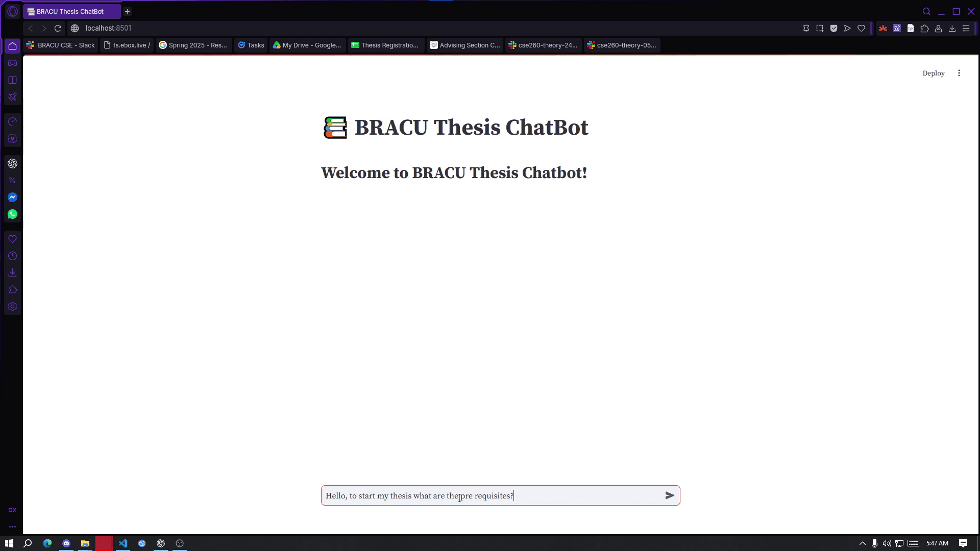Screen dimensions: 980x551
Task: Click the ad blocker shield icon
Action: (x=834, y=28)
